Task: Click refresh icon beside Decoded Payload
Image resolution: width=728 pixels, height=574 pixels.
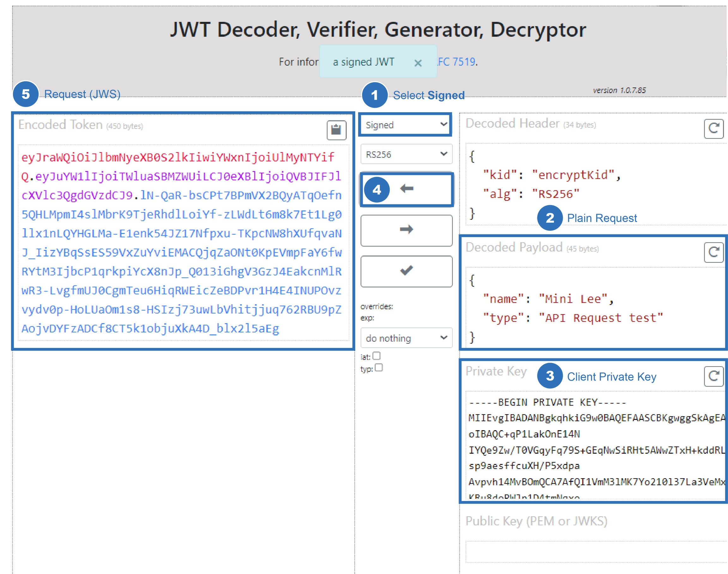Action: tap(713, 252)
